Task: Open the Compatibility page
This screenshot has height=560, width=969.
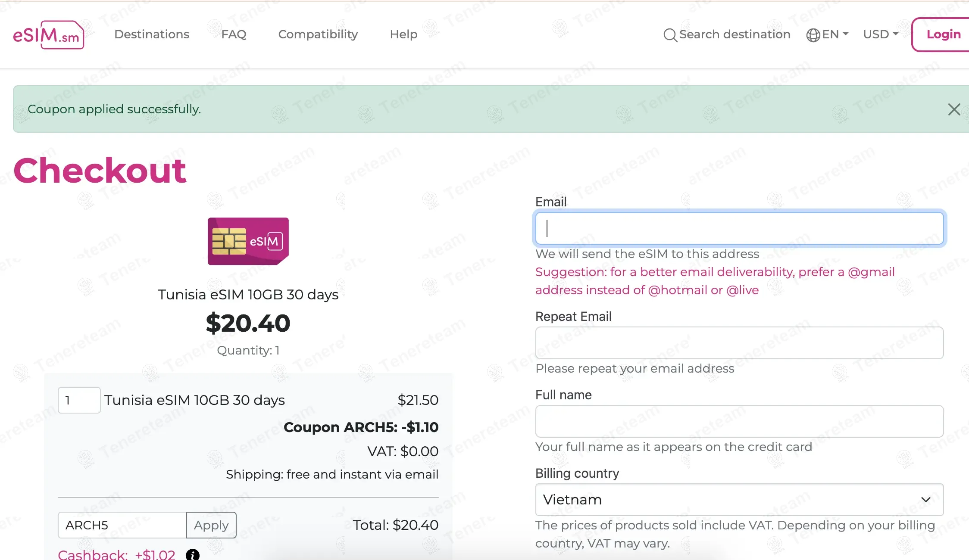Action: coord(318,34)
